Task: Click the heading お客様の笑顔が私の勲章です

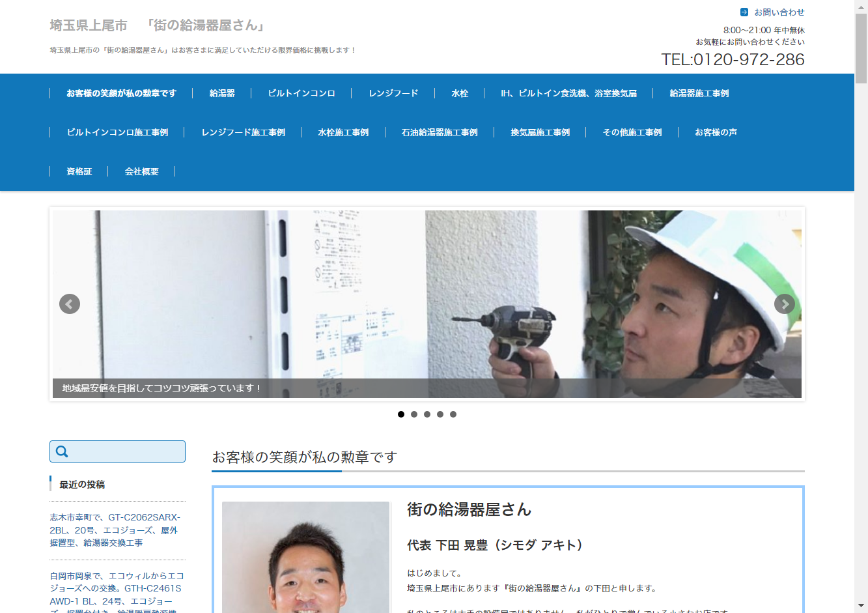Action: (x=305, y=457)
